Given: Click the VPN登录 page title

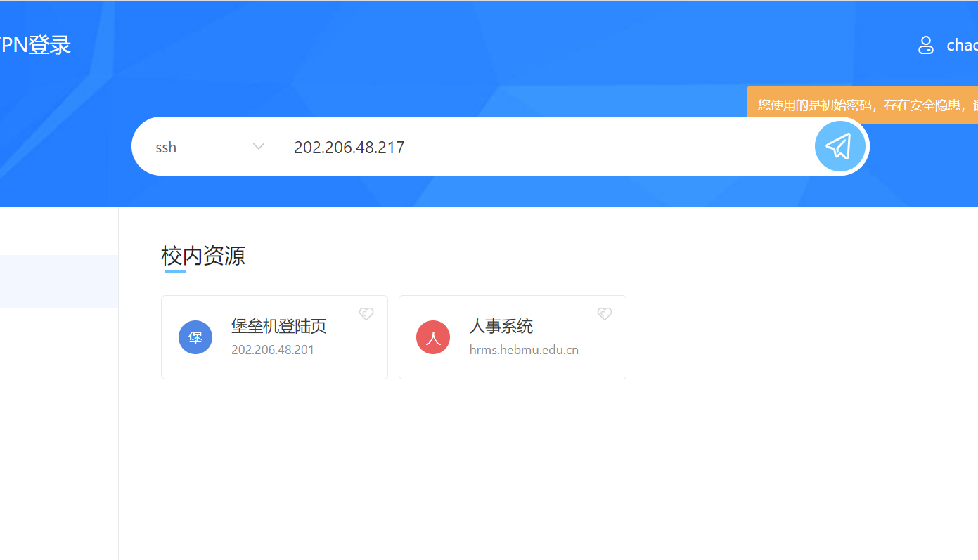Looking at the screenshot, I should tap(35, 44).
